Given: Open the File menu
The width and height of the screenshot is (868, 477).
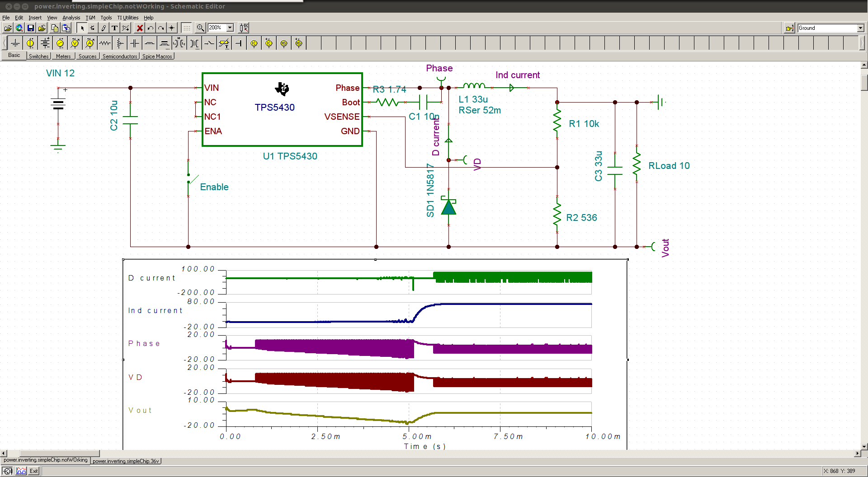Looking at the screenshot, I should pyautogui.click(x=6, y=18).
